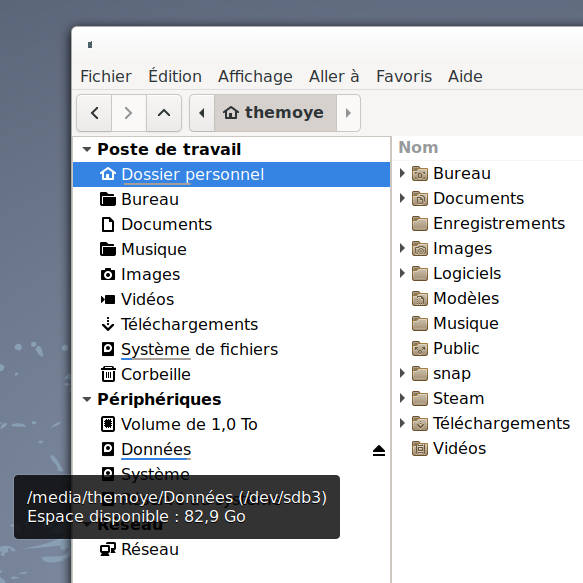Click the Bureau sidebar folder icon
Viewport: 583px width, 583px height.
[108, 199]
